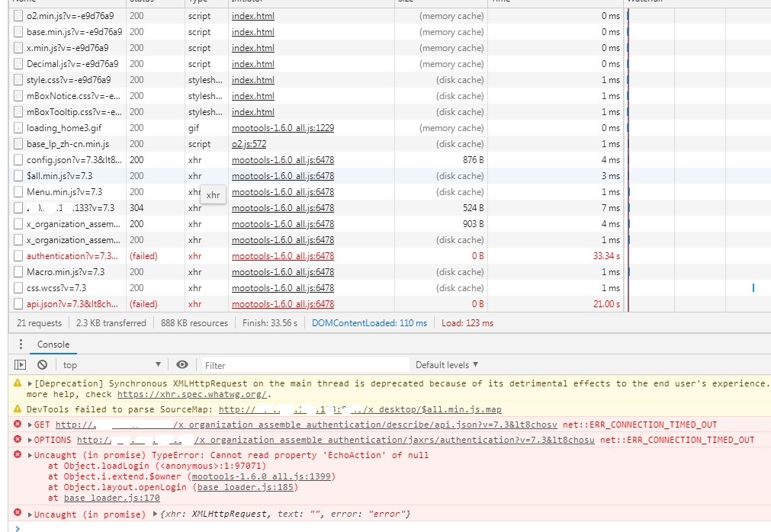The width and height of the screenshot is (771, 532).
Task: Open the 'top' JavaScript context dropdown
Action: pos(112,365)
